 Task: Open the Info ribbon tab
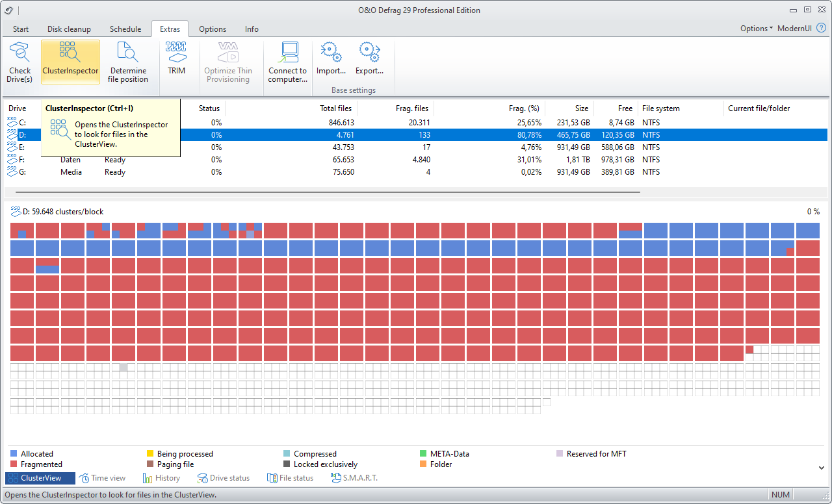click(x=252, y=29)
